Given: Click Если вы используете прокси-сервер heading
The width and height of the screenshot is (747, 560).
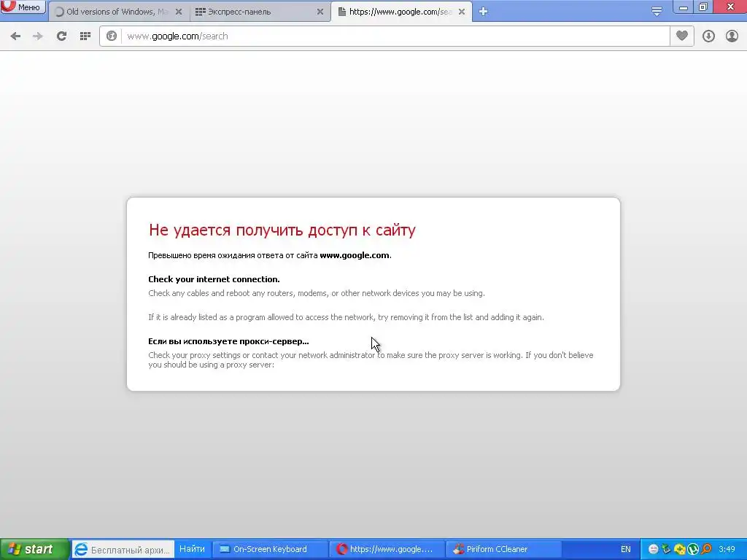Looking at the screenshot, I should (x=228, y=341).
